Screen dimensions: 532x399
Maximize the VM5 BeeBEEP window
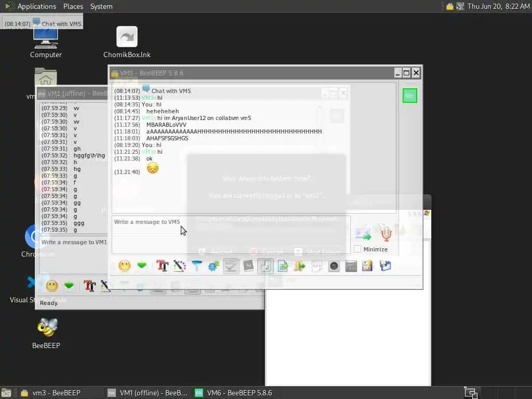coord(406,73)
